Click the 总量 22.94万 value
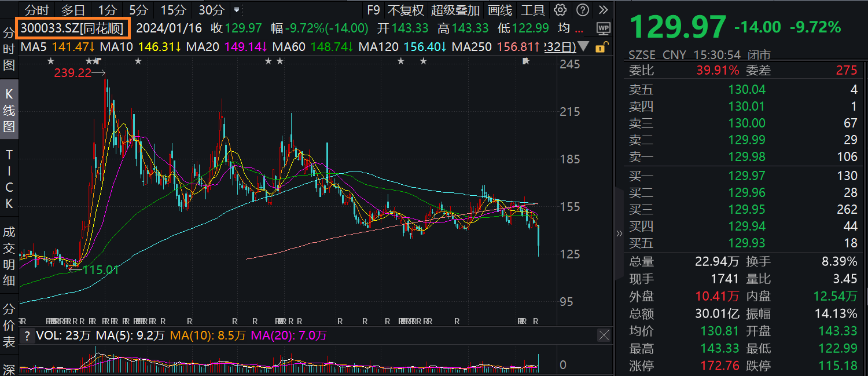Screen dimensions: 868x376 [717, 261]
